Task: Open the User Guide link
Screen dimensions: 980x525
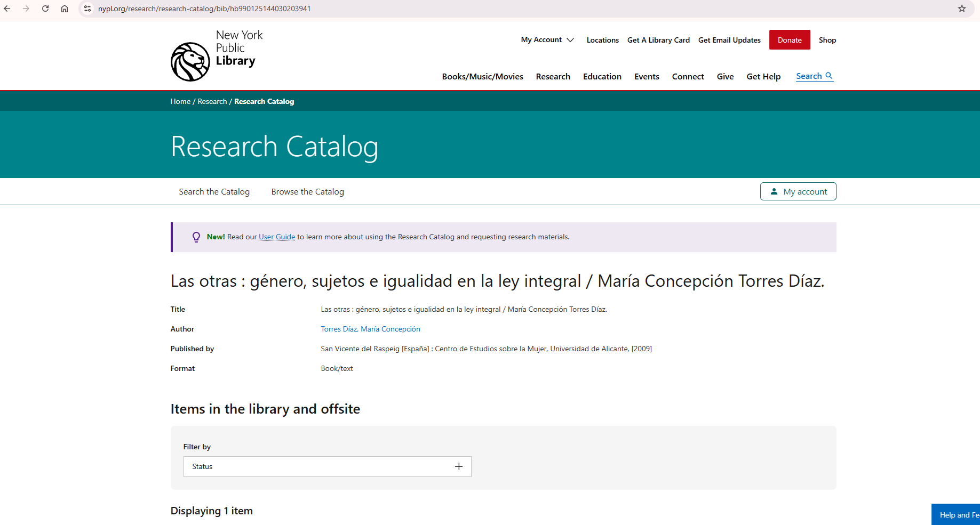Action: (276, 237)
